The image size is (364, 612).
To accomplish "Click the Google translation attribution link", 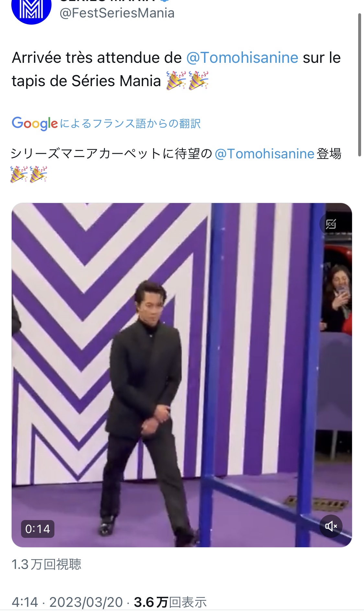I will click(x=106, y=123).
